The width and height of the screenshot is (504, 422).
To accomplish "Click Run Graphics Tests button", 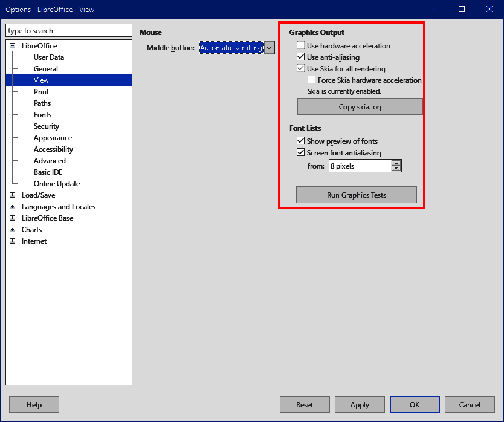I will (357, 195).
